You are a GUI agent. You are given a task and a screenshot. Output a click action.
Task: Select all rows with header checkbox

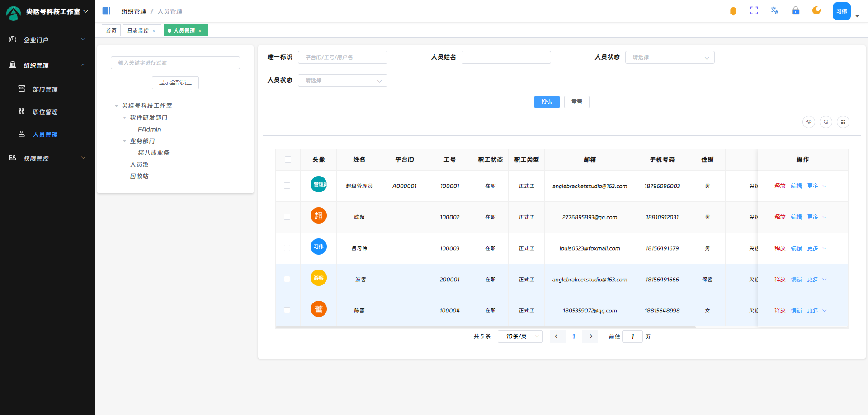[288, 159]
